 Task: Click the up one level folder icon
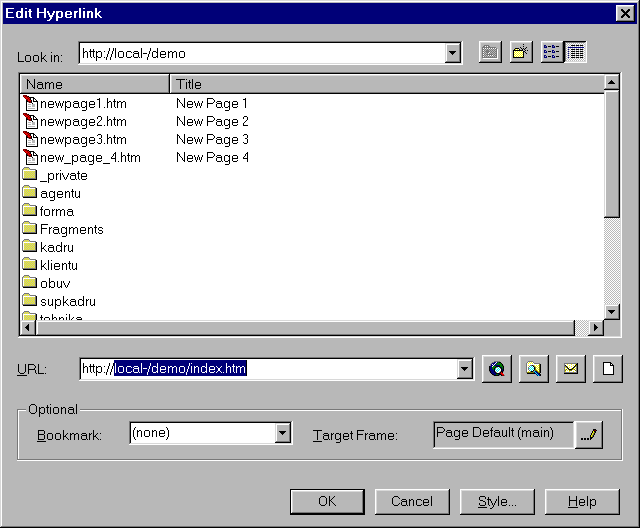pyautogui.click(x=490, y=52)
